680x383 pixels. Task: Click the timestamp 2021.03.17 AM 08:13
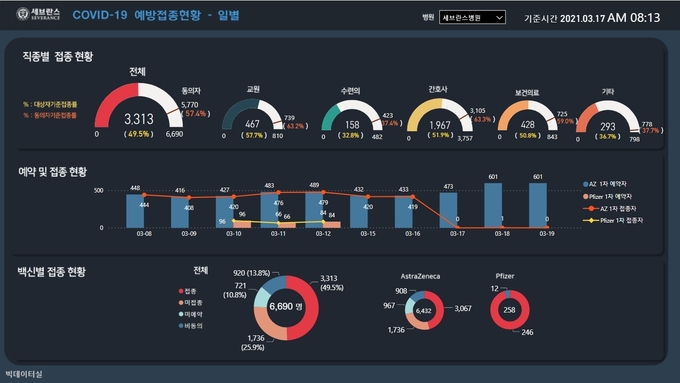pos(610,18)
